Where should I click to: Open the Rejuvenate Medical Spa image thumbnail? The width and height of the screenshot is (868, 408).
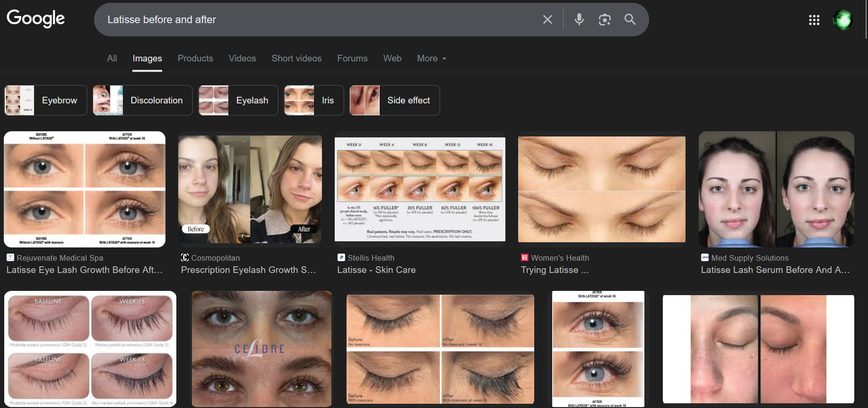click(85, 189)
